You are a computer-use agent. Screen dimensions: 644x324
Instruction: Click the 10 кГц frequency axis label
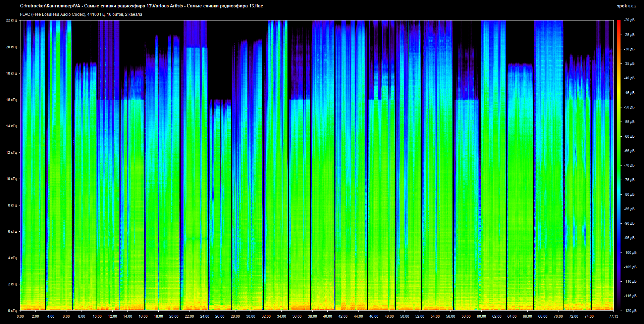11,179
